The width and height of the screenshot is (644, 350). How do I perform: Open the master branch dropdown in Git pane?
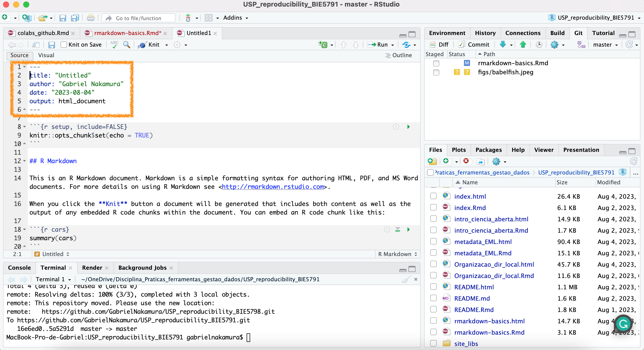coord(605,45)
